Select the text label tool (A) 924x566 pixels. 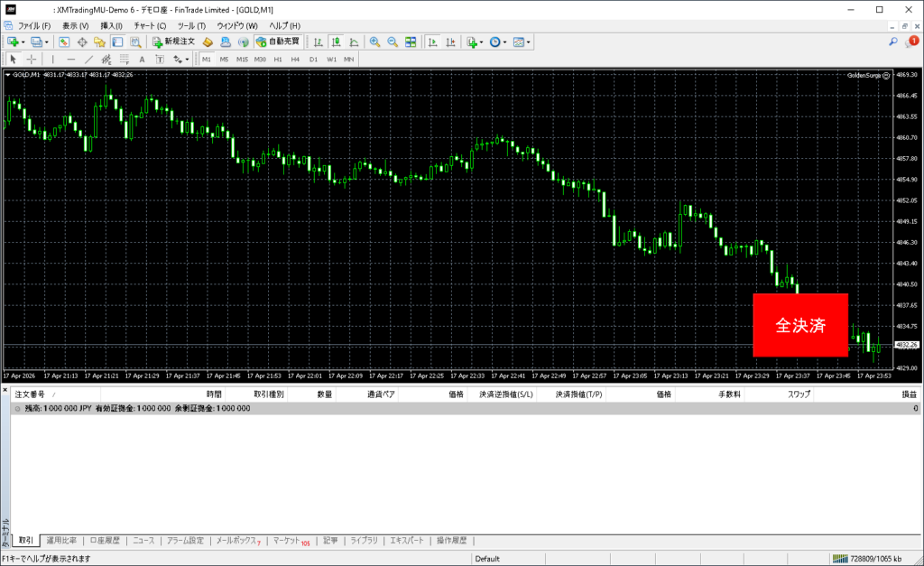[x=141, y=59]
